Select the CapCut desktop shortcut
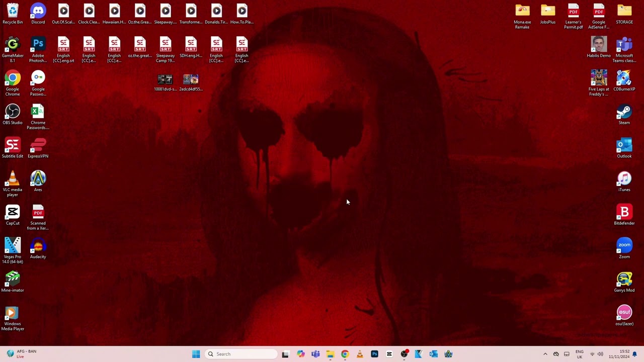The image size is (644, 362). pos(13,215)
